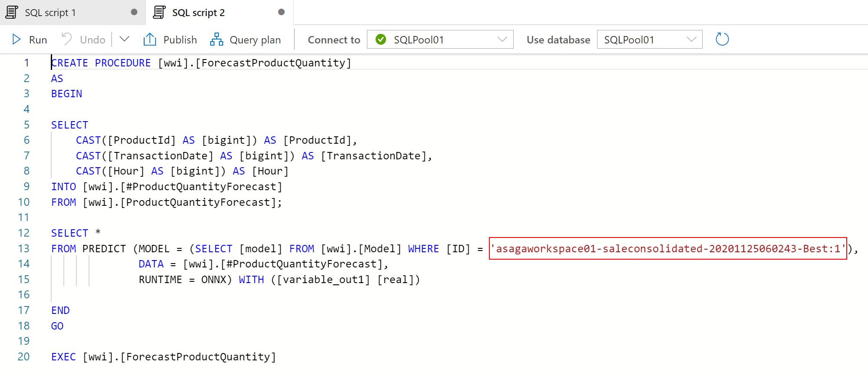Click the END keyword
This screenshot has width=868, height=376.
coord(60,310)
